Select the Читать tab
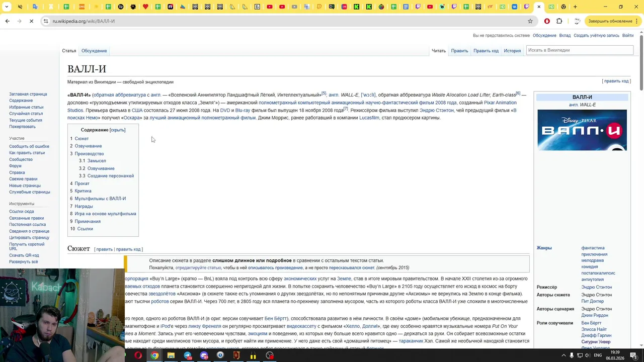The height and width of the screenshot is (362, 644). click(x=439, y=51)
